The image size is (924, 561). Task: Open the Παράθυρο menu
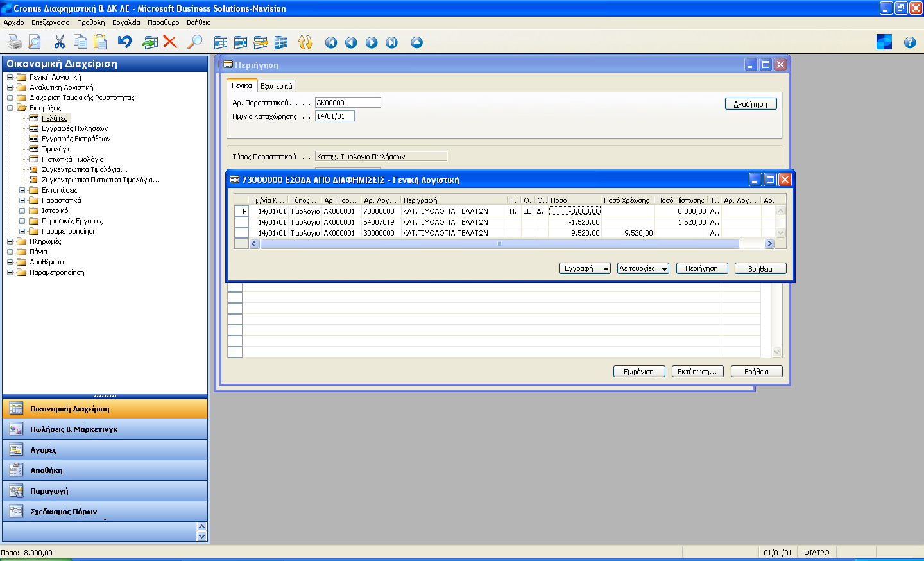coord(164,22)
